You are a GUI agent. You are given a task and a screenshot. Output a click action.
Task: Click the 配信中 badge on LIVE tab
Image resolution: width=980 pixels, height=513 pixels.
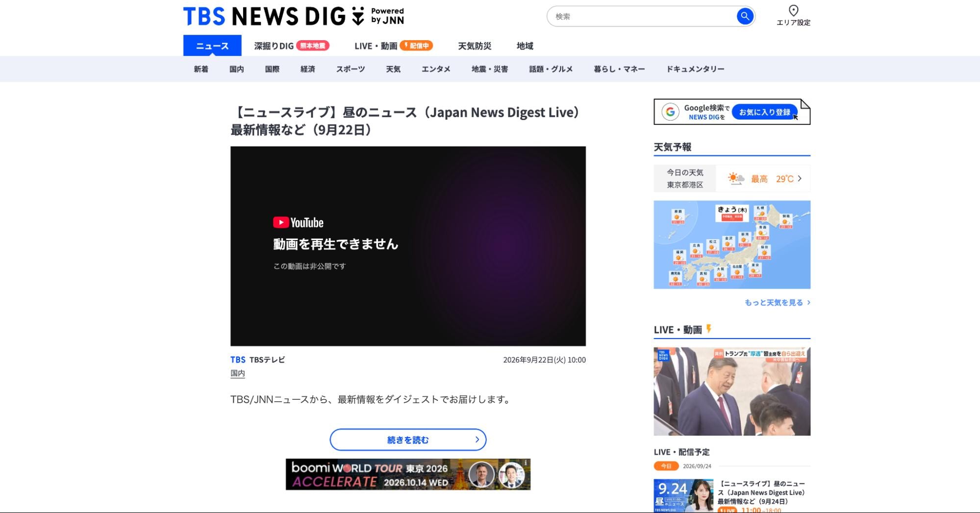pyautogui.click(x=416, y=46)
